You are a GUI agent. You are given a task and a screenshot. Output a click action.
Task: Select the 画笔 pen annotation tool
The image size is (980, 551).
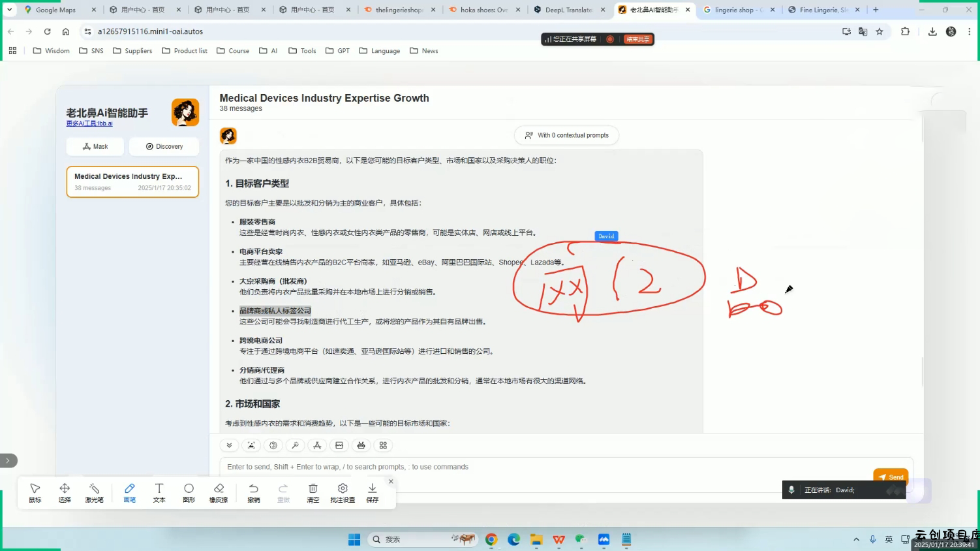[x=129, y=492]
